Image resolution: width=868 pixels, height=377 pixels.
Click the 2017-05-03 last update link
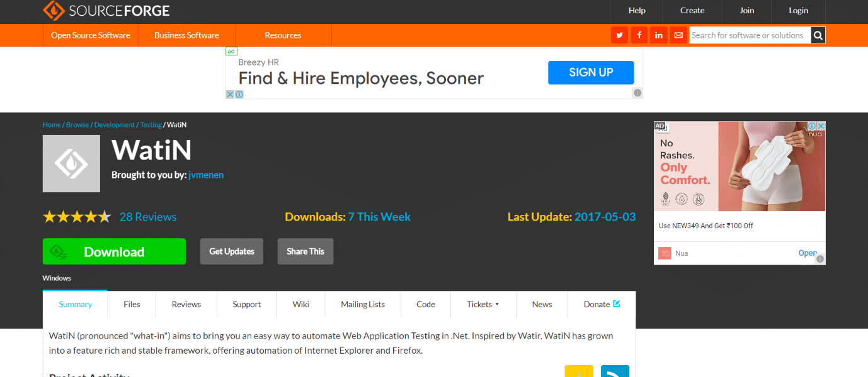pos(605,217)
